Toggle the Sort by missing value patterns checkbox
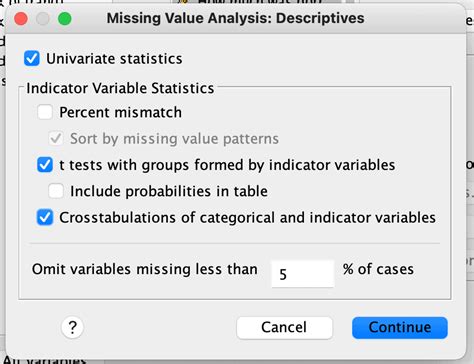This screenshot has height=364, width=474. coord(56,138)
